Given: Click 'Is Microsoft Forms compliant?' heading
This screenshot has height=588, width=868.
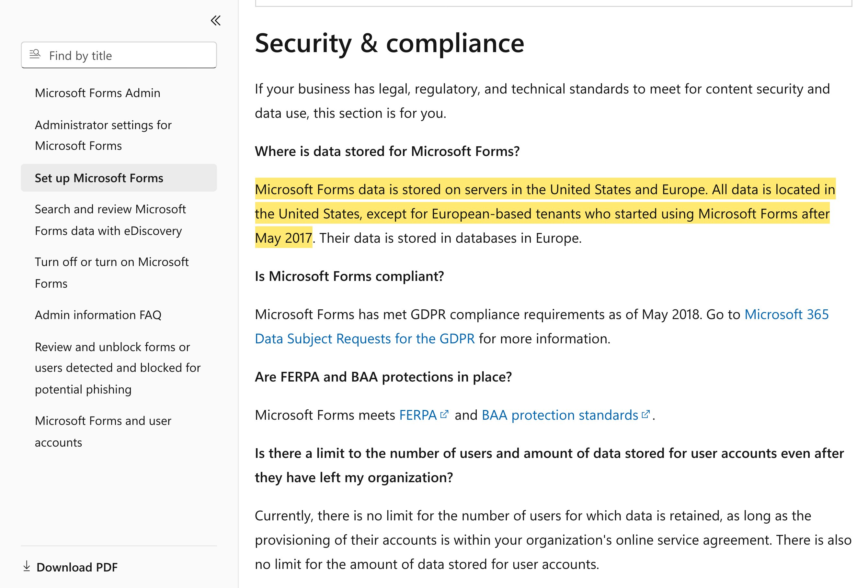Looking at the screenshot, I should (x=349, y=276).
